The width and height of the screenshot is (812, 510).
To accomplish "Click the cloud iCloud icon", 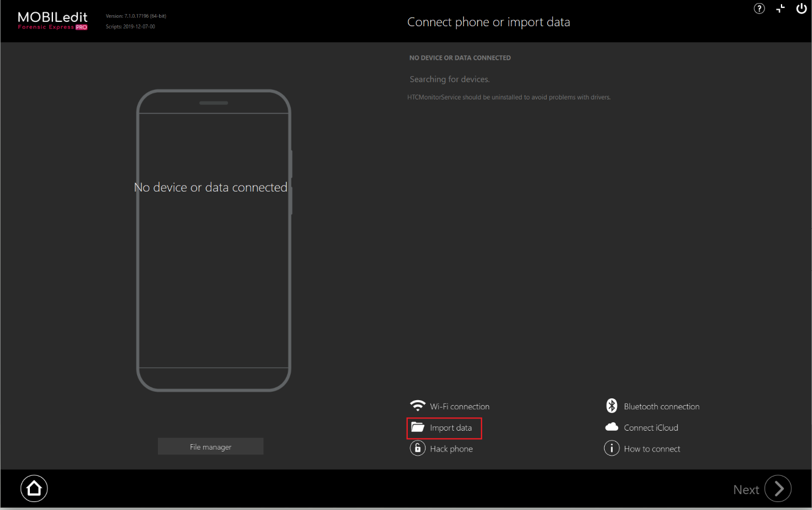I will point(611,427).
